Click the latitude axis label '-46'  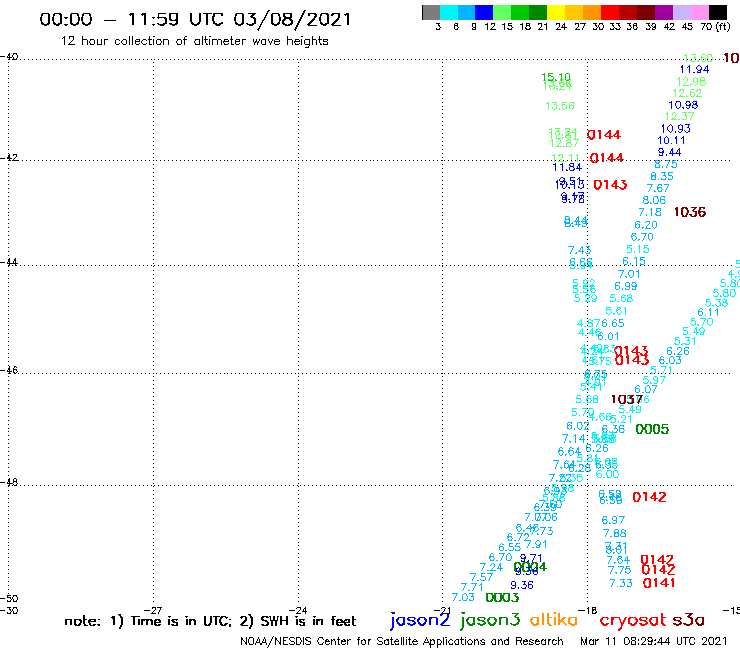point(9,370)
